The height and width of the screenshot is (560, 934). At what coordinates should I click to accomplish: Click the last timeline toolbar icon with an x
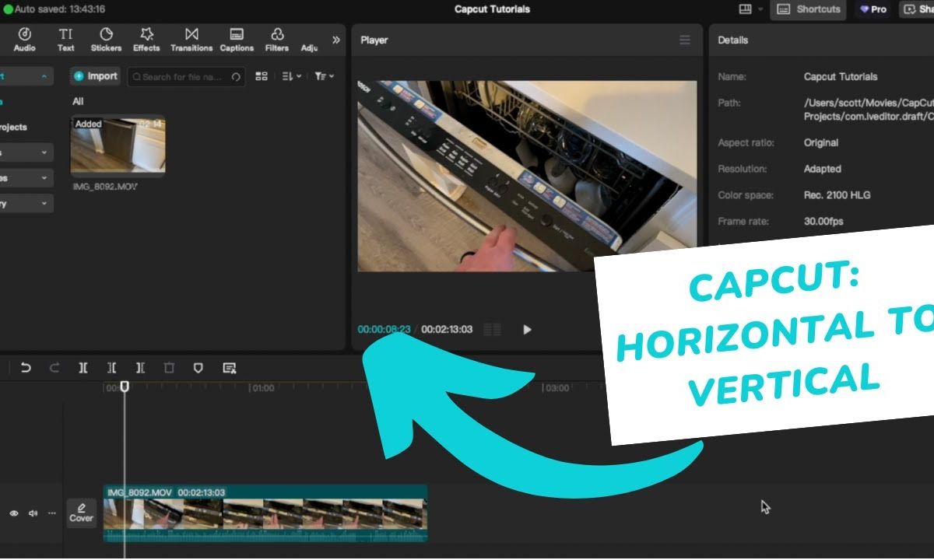pos(229,368)
